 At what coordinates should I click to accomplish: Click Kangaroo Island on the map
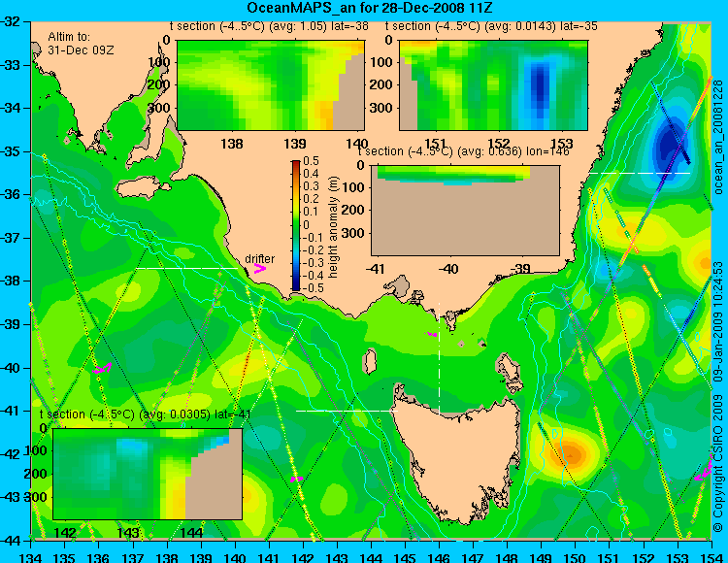pyautogui.click(x=143, y=188)
